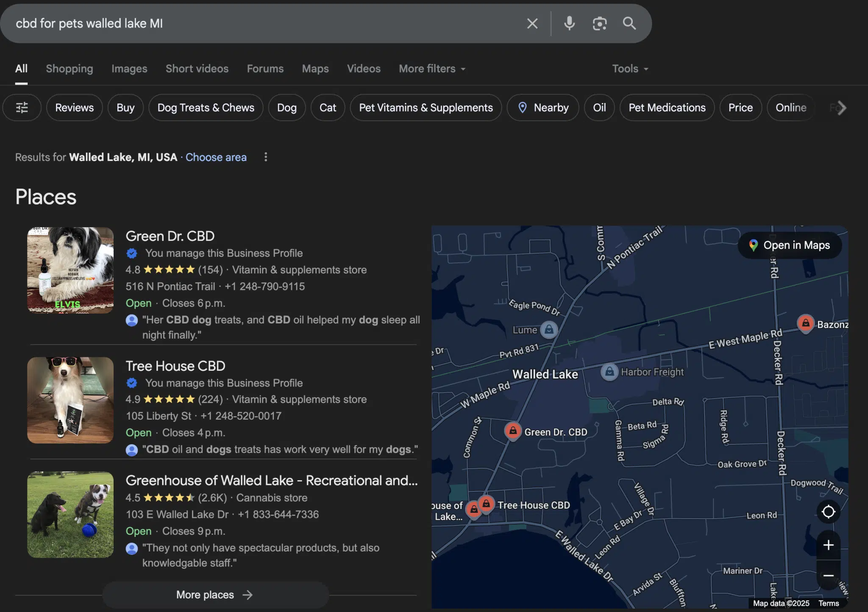Expand the Tools dropdown
This screenshot has width=868, height=612.
tap(630, 69)
